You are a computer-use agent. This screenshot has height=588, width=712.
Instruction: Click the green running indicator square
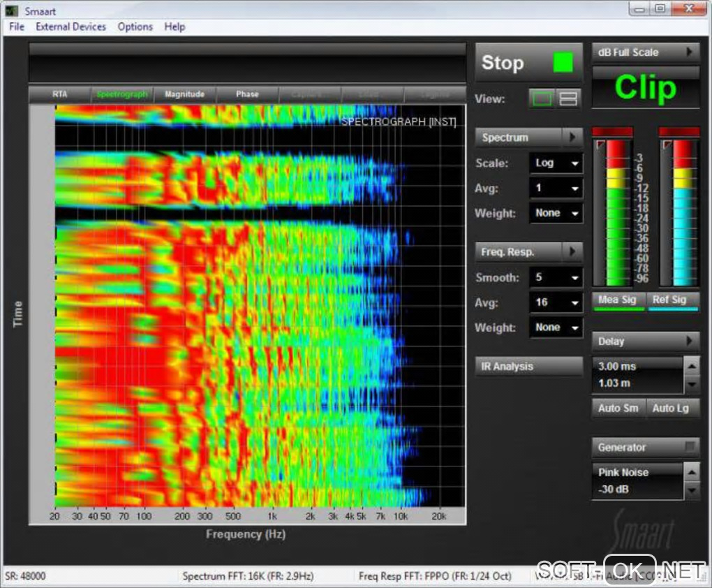pos(563,62)
